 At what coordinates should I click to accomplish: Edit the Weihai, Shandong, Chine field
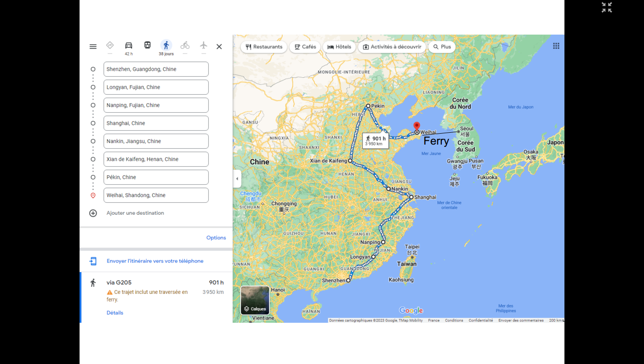click(x=156, y=195)
